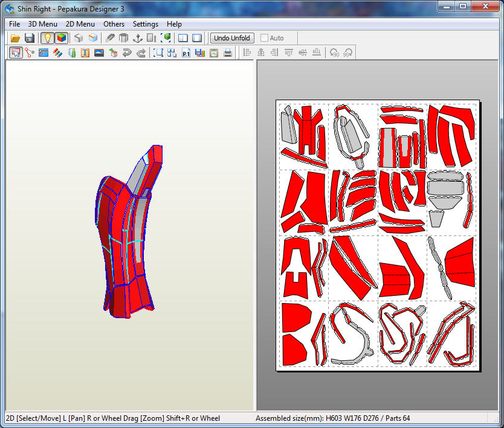504x428 pixels.
Task: Click the gray cube toolbar icon
Action: [79, 38]
